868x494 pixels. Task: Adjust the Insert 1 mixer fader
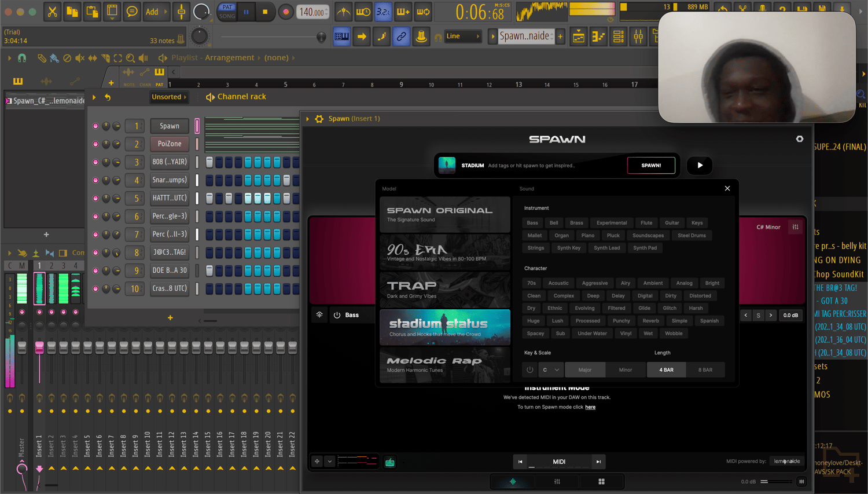click(39, 347)
